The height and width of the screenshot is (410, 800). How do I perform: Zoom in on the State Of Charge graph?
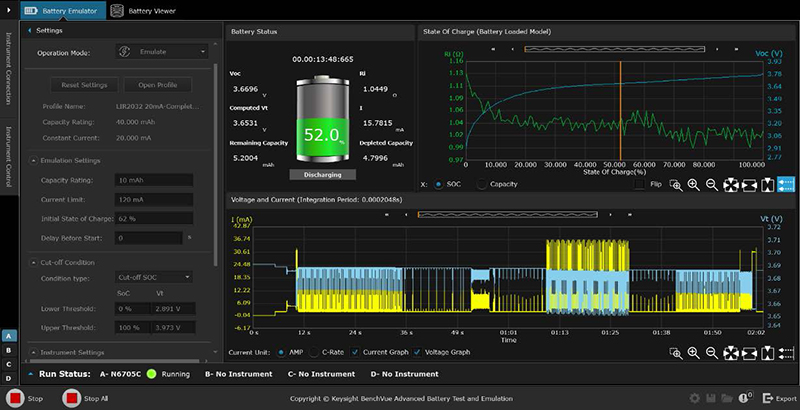coord(693,184)
